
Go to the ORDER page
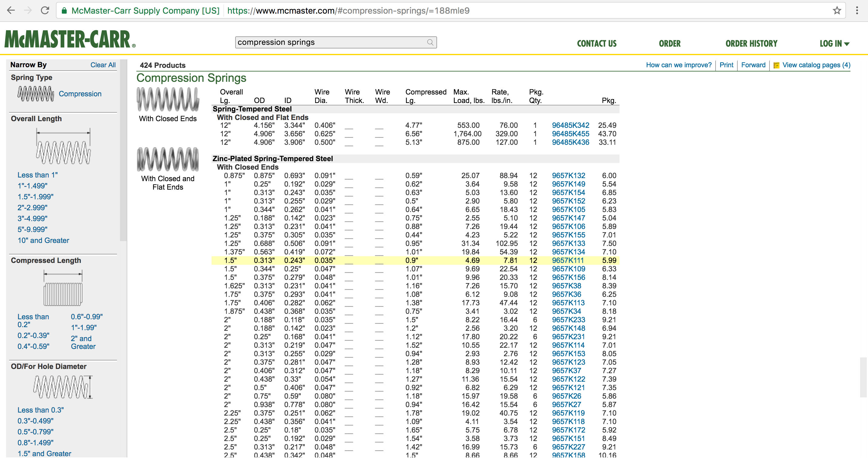tap(669, 43)
